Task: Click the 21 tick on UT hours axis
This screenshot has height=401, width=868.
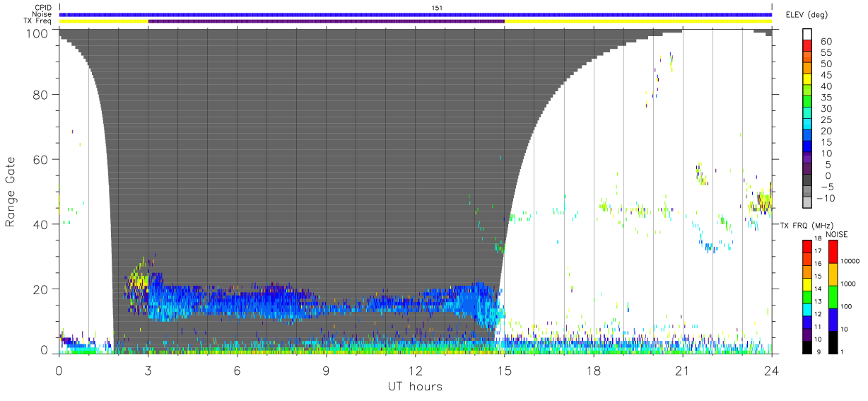Action: pyautogui.click(x=683, y=370)
